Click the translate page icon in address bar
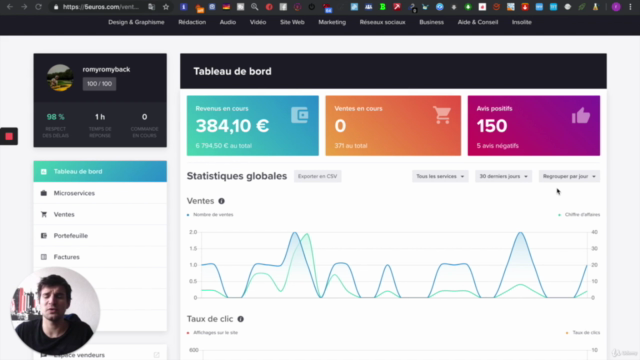 [x=151, y=7]
